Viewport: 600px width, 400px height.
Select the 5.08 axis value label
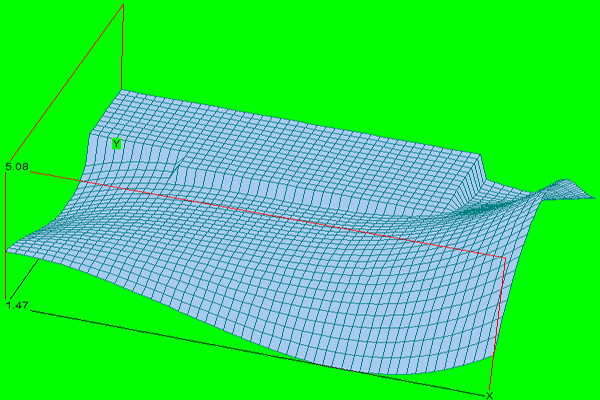[17, 167]
